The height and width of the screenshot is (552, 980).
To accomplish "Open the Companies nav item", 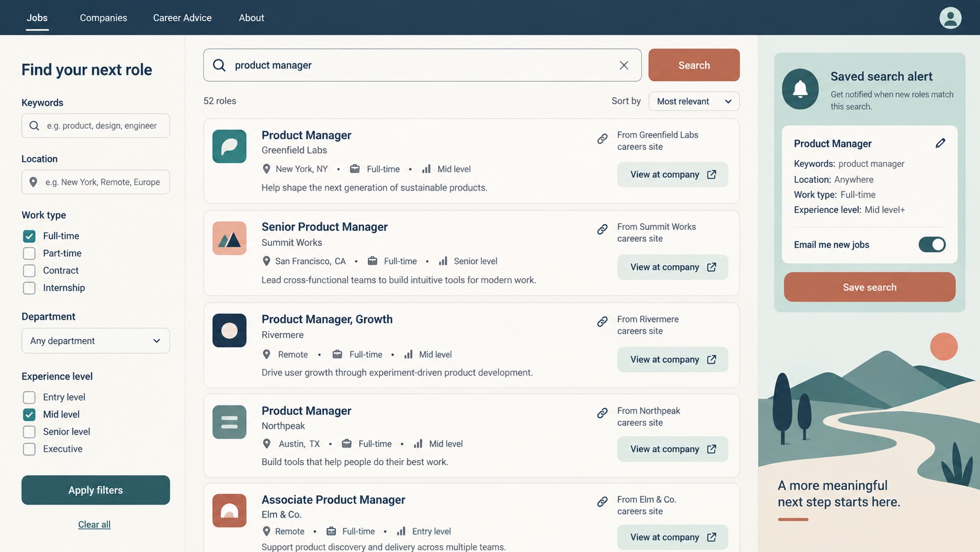I will tap(103, 18).
